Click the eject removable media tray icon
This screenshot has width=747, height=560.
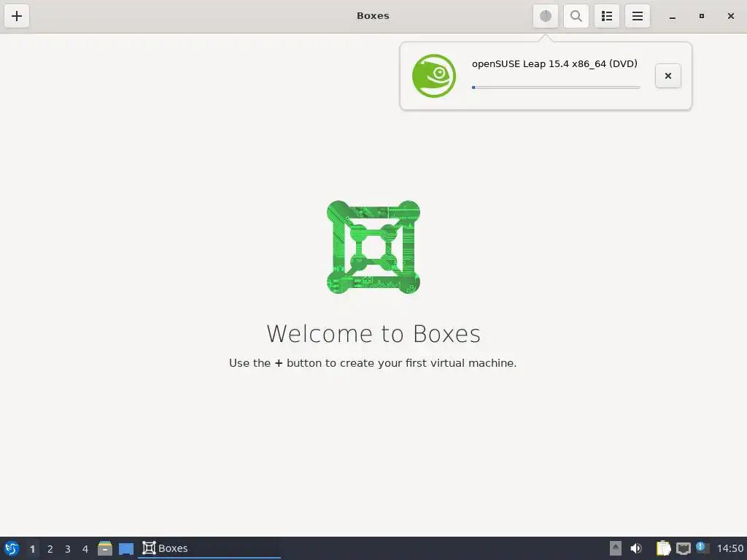(x=616, y=548)
